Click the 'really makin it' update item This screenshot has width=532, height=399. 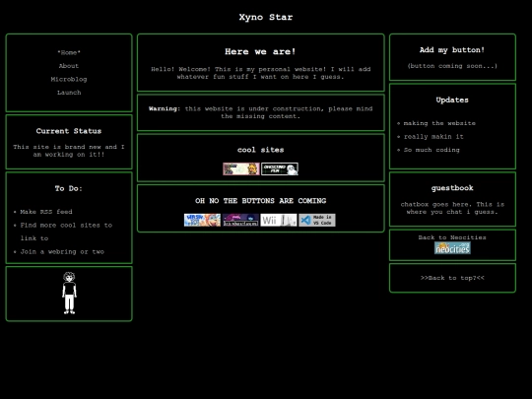tap(433, 136)
